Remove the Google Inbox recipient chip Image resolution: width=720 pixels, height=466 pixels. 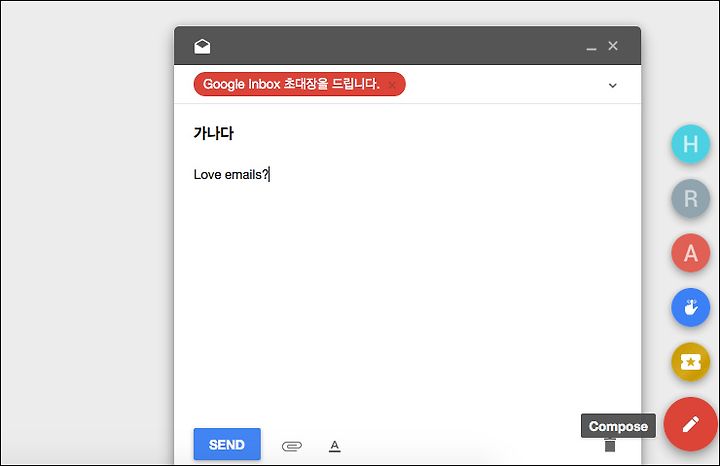coord(392,85)
